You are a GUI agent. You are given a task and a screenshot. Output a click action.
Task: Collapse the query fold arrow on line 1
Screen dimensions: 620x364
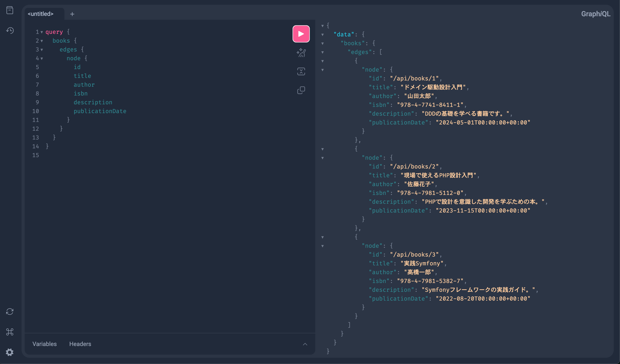coord(42,32)
